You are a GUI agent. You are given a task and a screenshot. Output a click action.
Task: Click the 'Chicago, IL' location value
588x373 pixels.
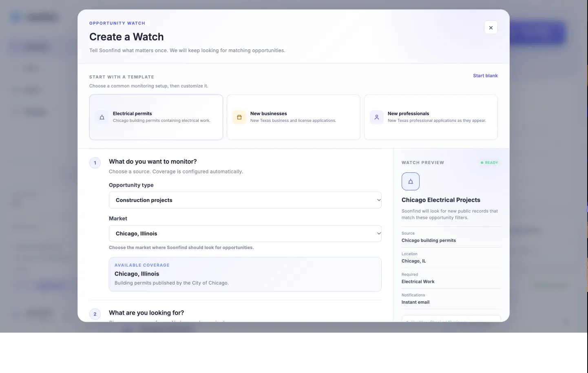pos(413,261)
